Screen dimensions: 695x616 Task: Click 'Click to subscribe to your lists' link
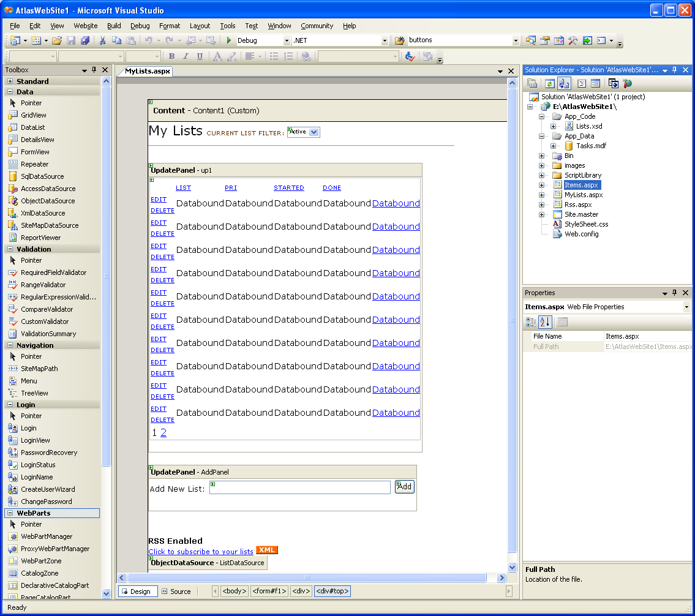coord(201,552)
